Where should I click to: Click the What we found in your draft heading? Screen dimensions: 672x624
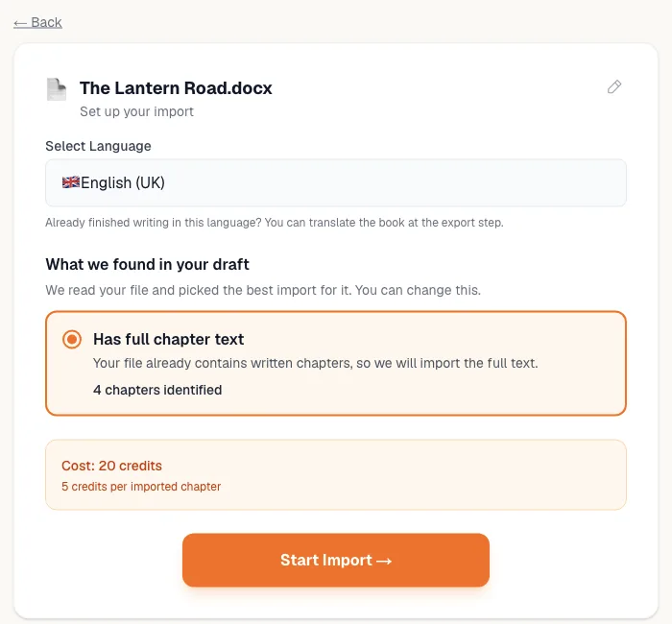148,264
